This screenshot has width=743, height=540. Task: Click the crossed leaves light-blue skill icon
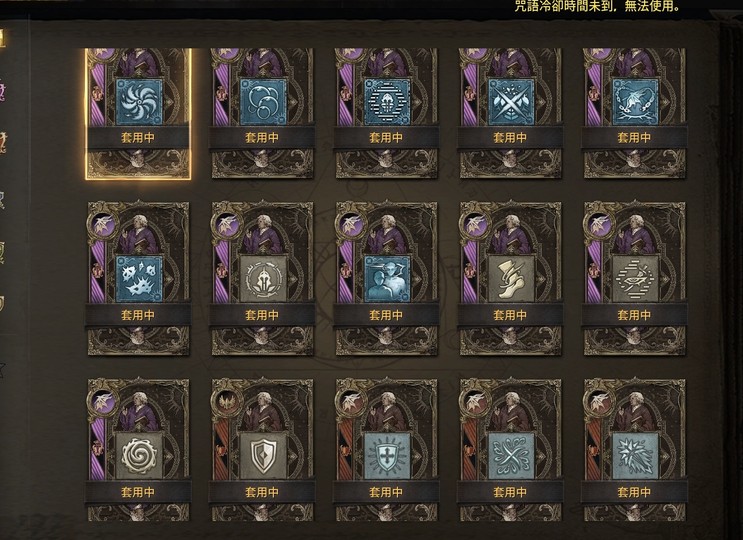[511, 456]
